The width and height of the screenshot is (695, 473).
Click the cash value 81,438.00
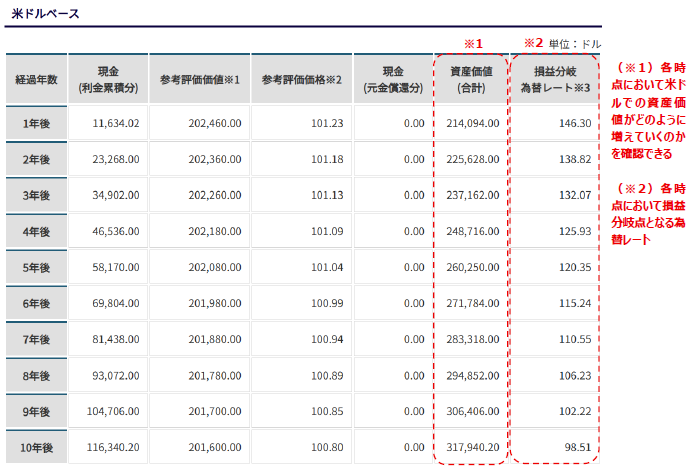click(116, 339)
